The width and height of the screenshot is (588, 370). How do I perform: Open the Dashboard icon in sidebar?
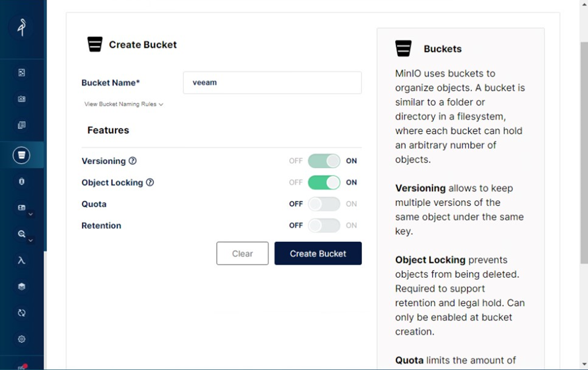[x=22, y=73]
